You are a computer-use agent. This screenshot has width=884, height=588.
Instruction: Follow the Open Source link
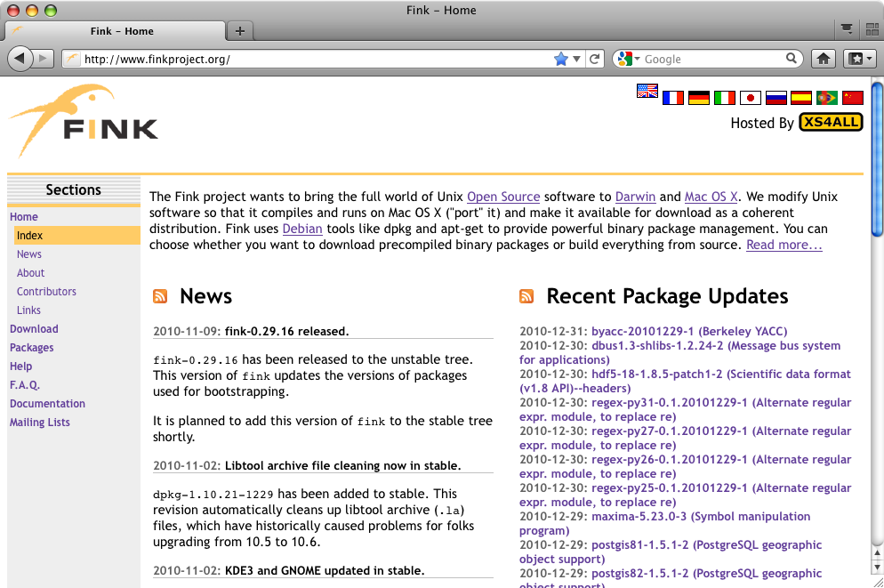tap(503, 197)
